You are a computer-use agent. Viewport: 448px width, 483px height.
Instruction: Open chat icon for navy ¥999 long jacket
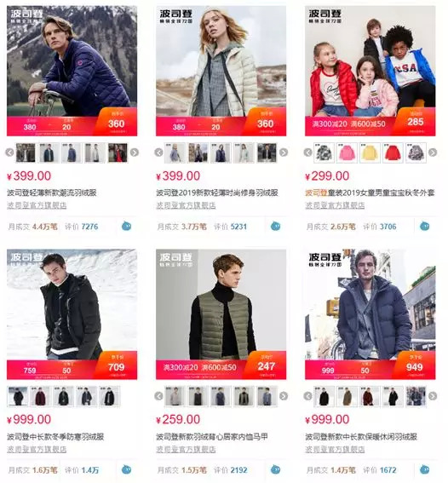pos(425,469)
